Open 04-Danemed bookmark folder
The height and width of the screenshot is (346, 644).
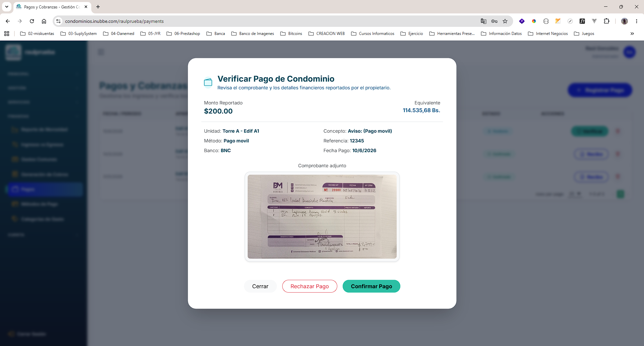(119, 34)
